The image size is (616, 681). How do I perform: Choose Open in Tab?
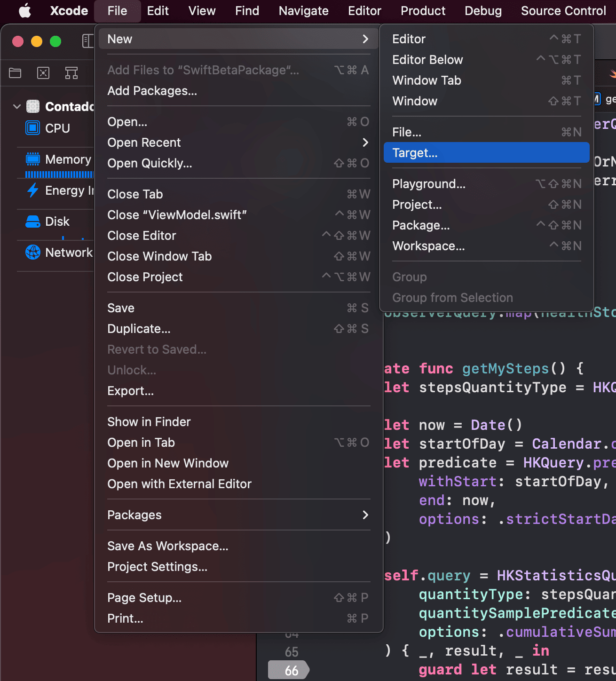(x=238, y=443)
